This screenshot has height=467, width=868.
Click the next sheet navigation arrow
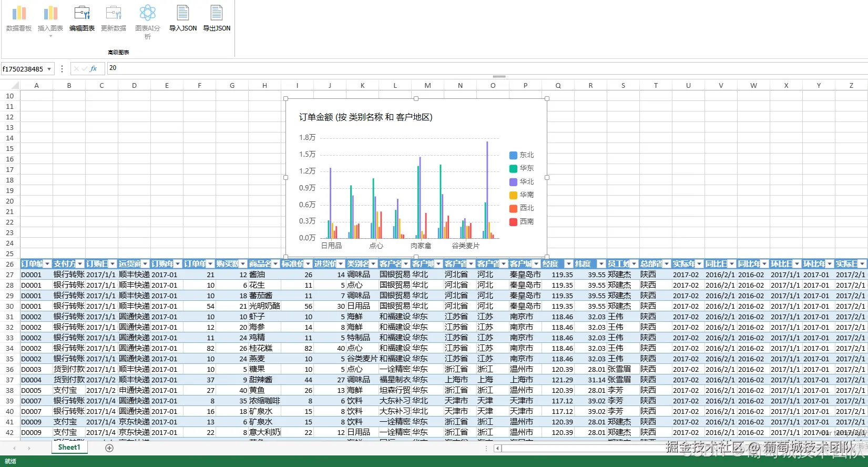click(x=29, y=448)
